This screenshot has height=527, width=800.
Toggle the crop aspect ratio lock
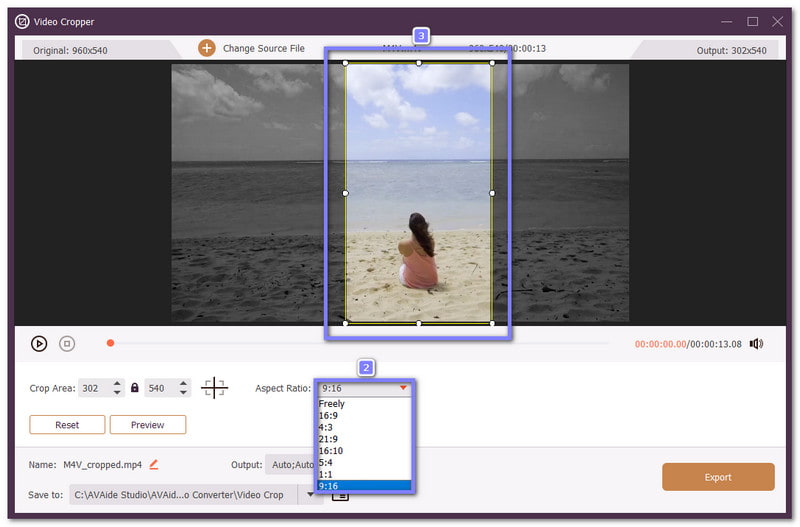pyautogui.click(x=135, y=388)
